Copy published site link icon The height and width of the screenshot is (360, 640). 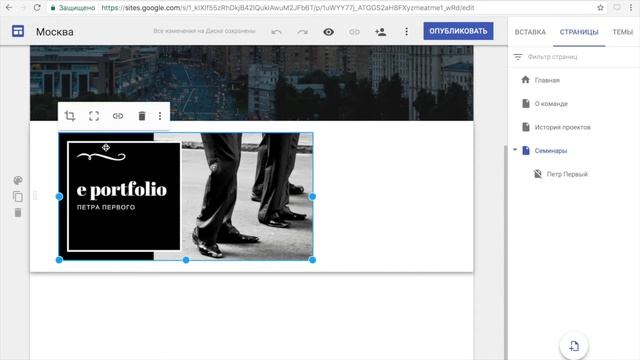click(x=354, y=32)
